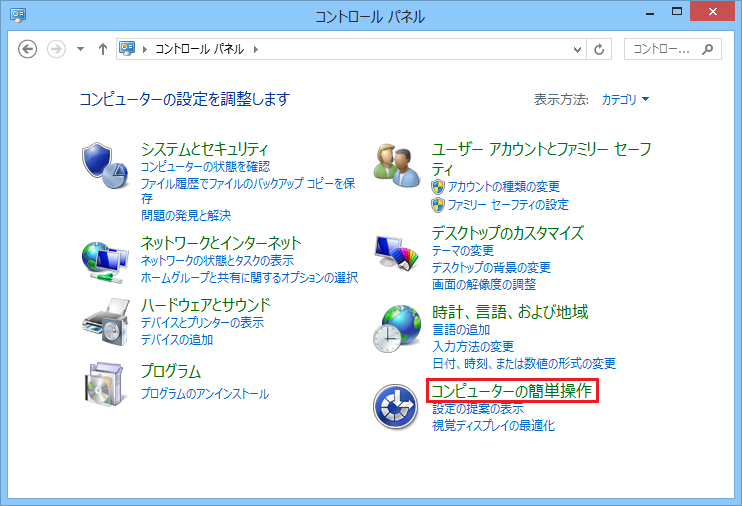Click the Network and Internet globe icon

[105, 262]
